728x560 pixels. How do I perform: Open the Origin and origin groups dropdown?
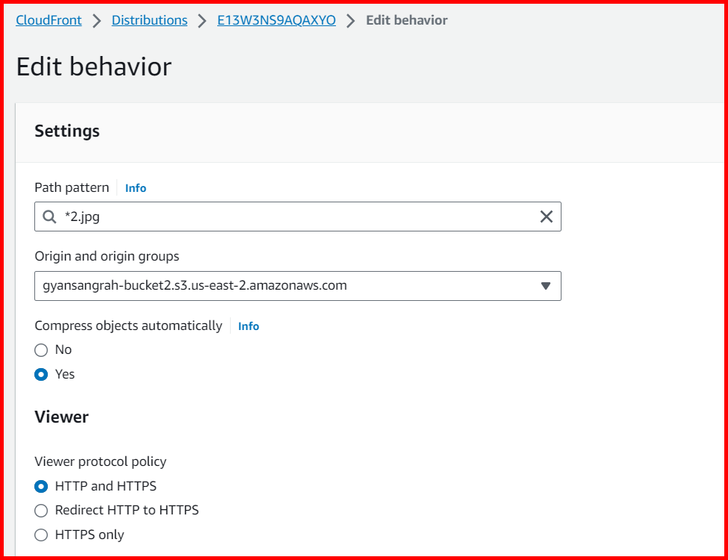tap(297, 286)
